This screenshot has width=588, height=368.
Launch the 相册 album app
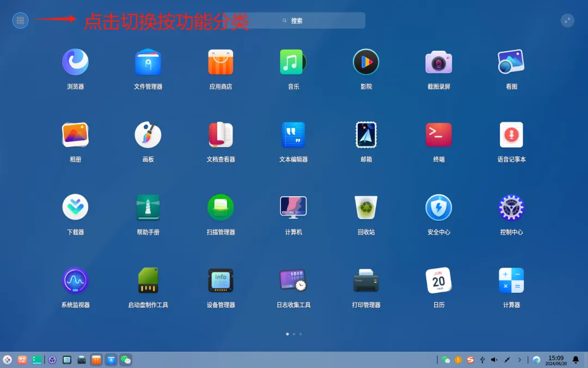75,135
